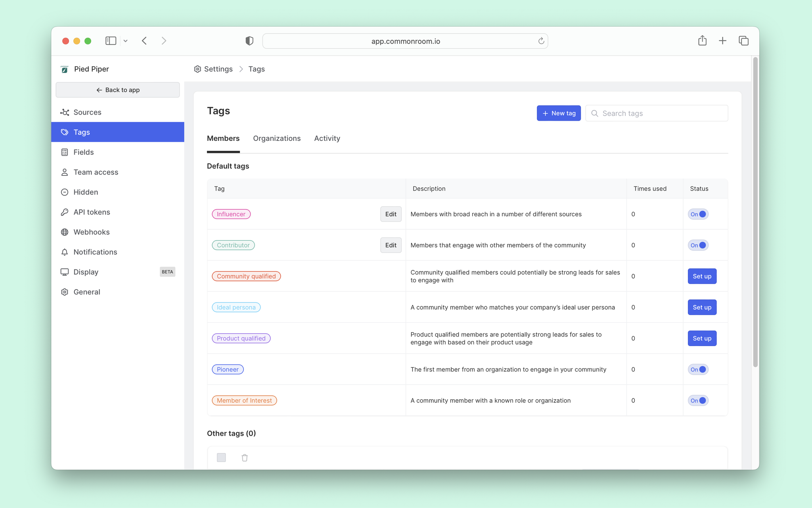Disable the Pioneer tag status toggle
The image size is (812, 508).
coord(698,369)
